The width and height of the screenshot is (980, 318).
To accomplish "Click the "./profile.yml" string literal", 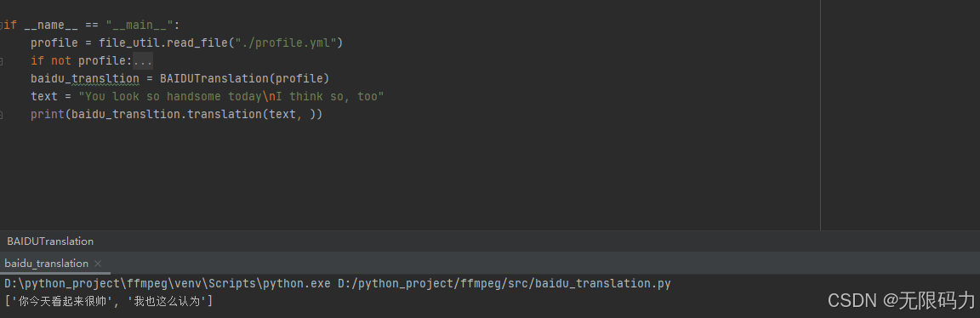I will point(286,43).
